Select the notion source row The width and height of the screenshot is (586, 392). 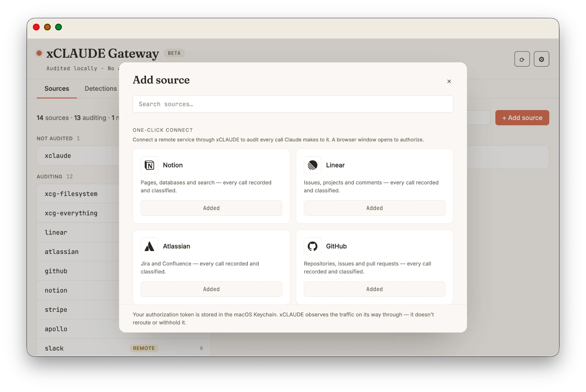[x=78, y=290]
